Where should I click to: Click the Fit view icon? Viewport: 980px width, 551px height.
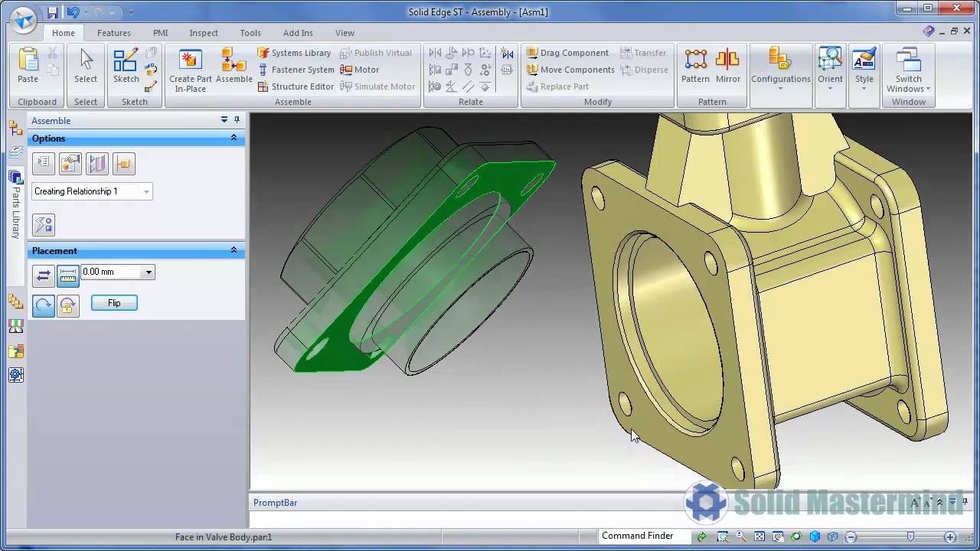(x=759, y=537)
